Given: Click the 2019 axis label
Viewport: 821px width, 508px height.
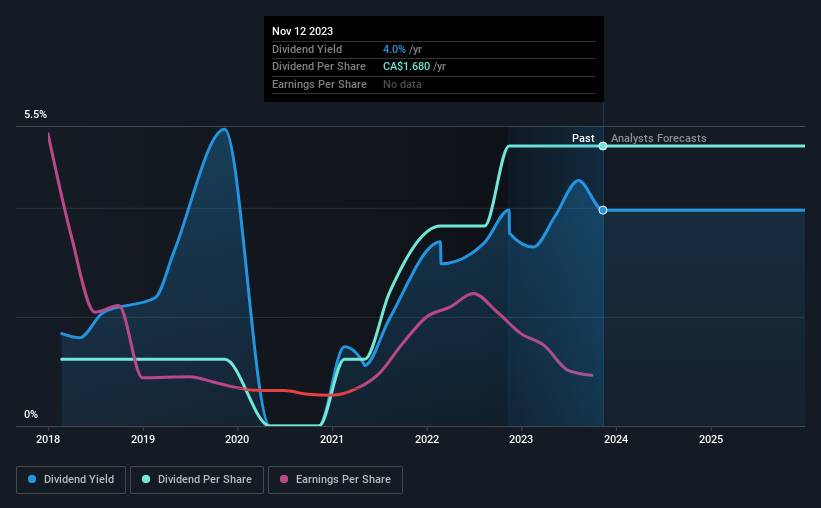Looking at the screenshot, I should (143, 439).
